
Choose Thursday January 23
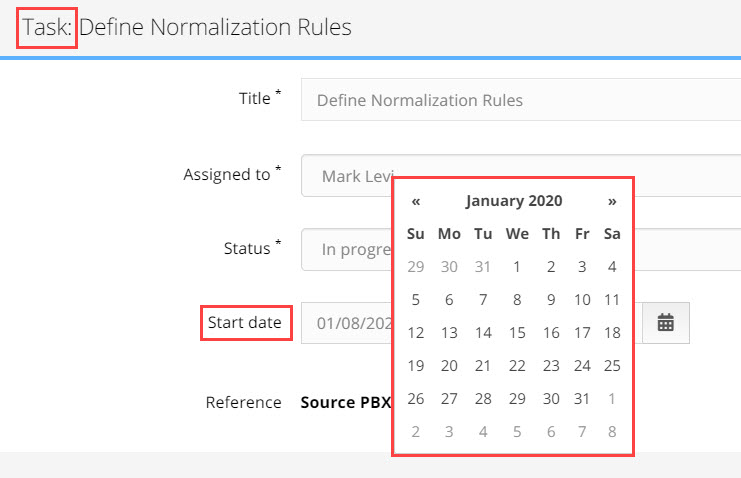(x=551, y=366)
